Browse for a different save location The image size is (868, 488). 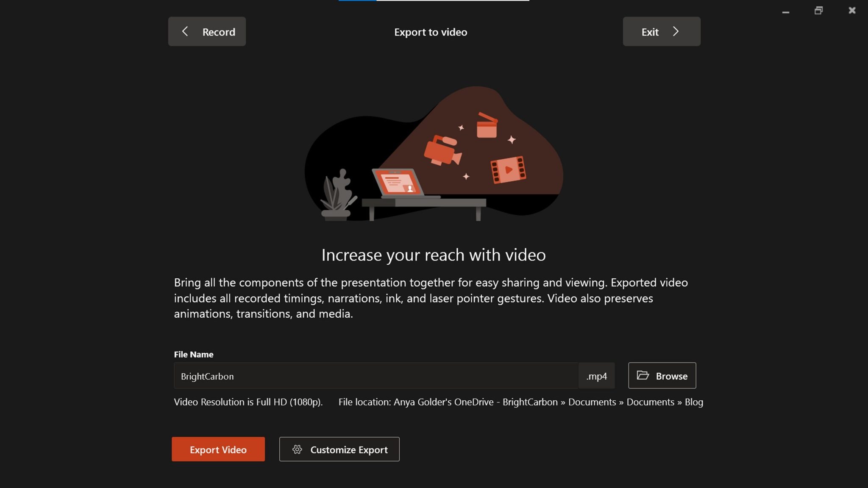[662, 376]
